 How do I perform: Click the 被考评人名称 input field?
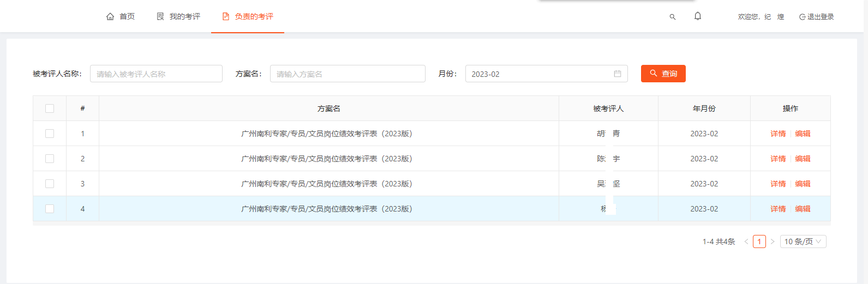[156, 74]
